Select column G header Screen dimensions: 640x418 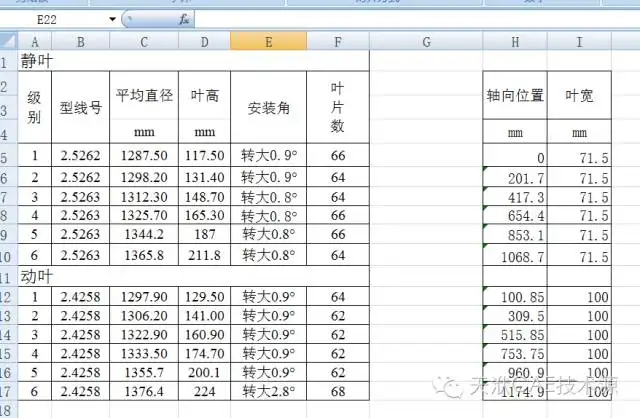[426, 42]
